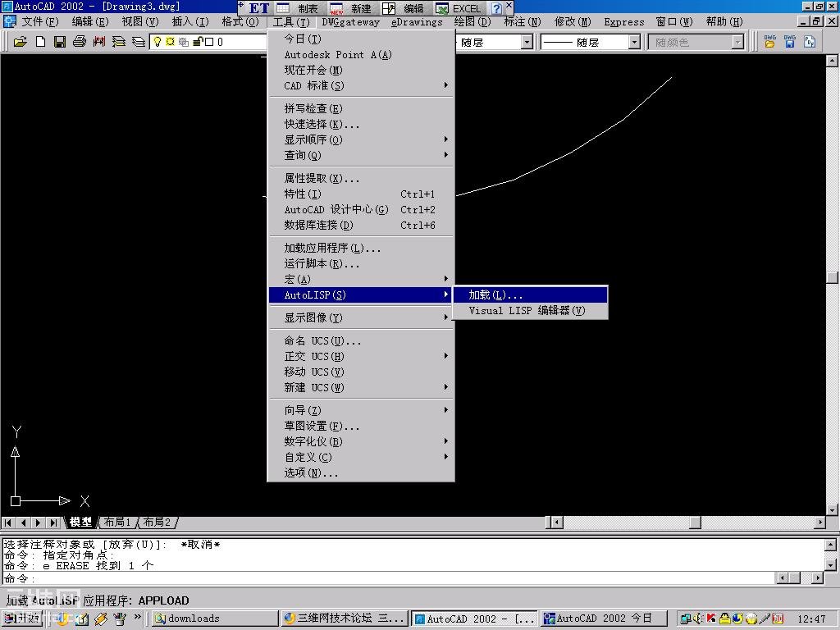Screen dimensions: 840x630
Task: Switch to 三维网技术论坛 taskbar window
Action: coord(344,619)
